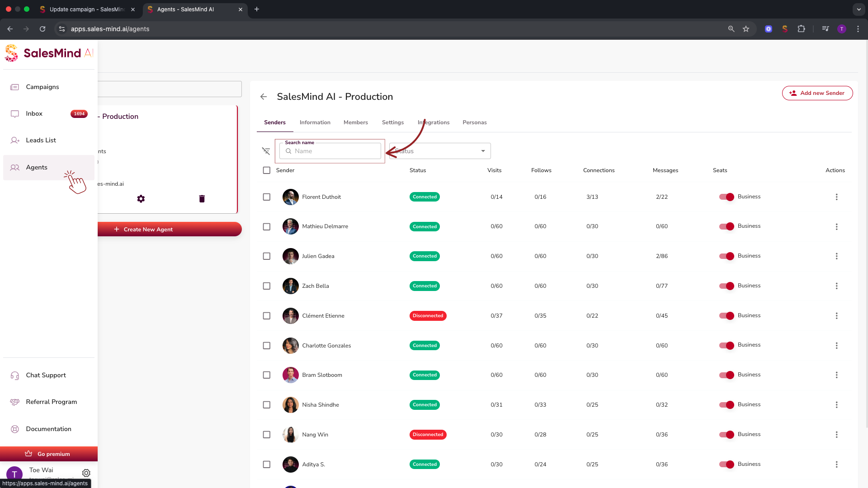Image resolution: width=868 pixels, height=488 pixels.
Task: Click the back arrow beside SalesMind AI - Production
Action: coord(264,97)
